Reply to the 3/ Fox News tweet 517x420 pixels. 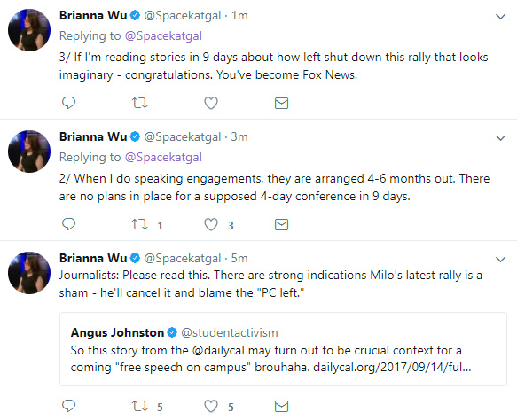tap(68, 103)
